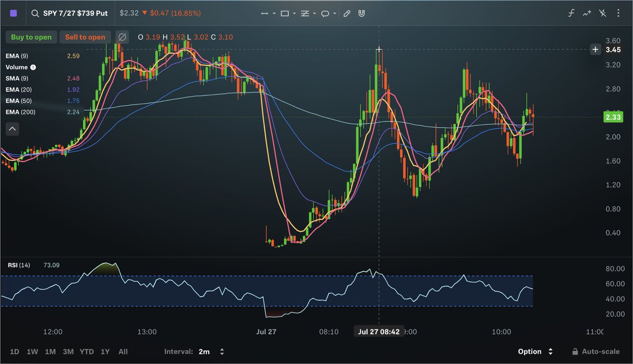Click the 10:00 time axis label
633x364 pixels.
[x=501, y=332]
